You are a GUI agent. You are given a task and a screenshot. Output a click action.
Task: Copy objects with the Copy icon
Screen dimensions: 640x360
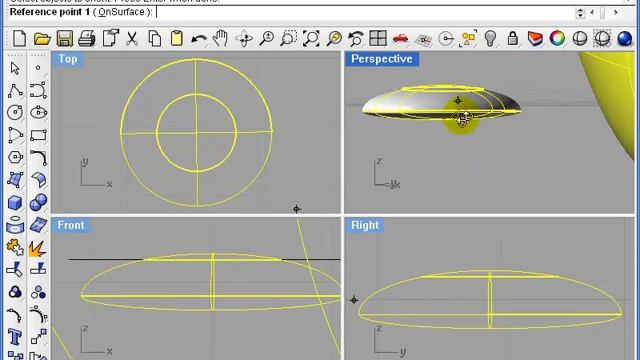click(154, 39)
